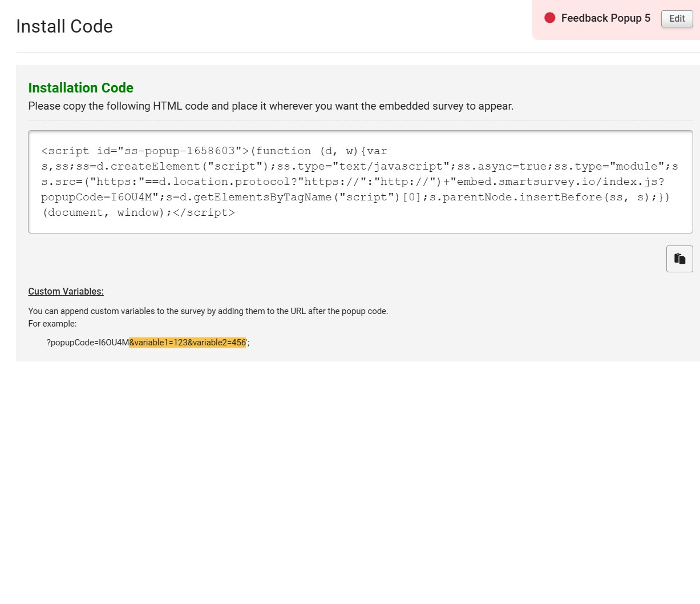Click inside the installation code text box
700x604 pixels.
361,182
